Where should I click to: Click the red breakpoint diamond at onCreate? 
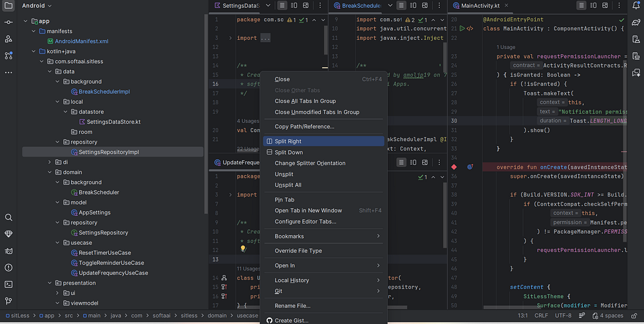tap(454, 167)
